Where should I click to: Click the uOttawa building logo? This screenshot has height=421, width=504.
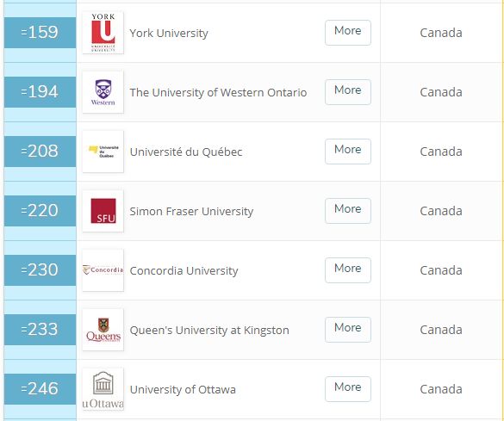(103, 389)
